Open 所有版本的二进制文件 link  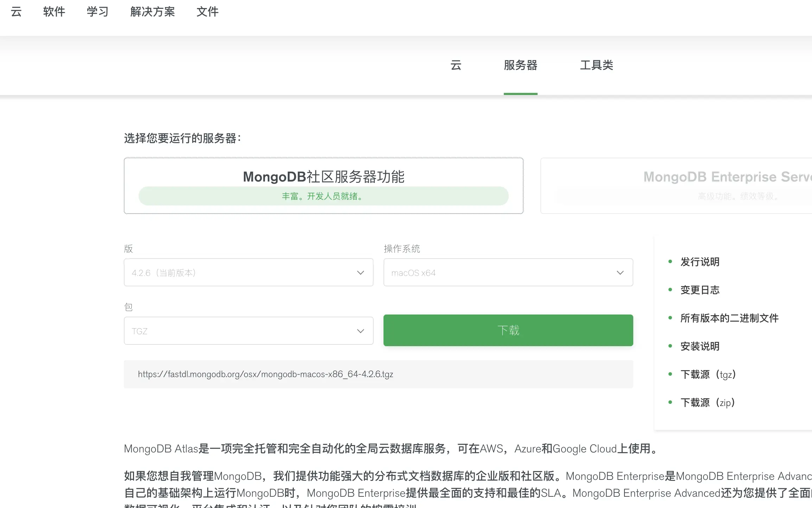tap(729, 318)
